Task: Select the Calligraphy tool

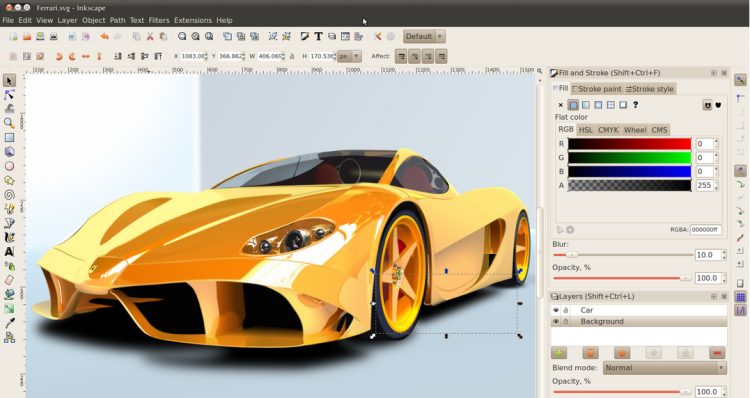Action: coord(9,237)
